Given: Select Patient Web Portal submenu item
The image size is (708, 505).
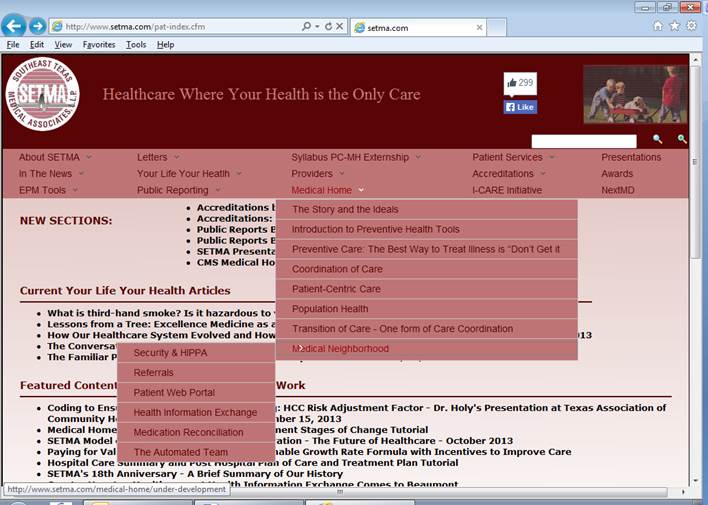Looking at the screenshot, I should [196, 393].
